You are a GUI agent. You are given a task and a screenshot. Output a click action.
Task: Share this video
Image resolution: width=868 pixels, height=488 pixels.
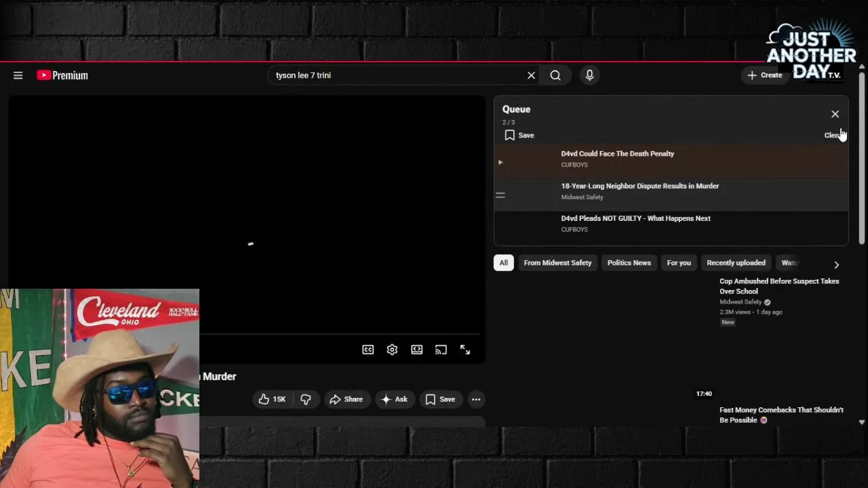pyautogui.click(x=346, y=399)
